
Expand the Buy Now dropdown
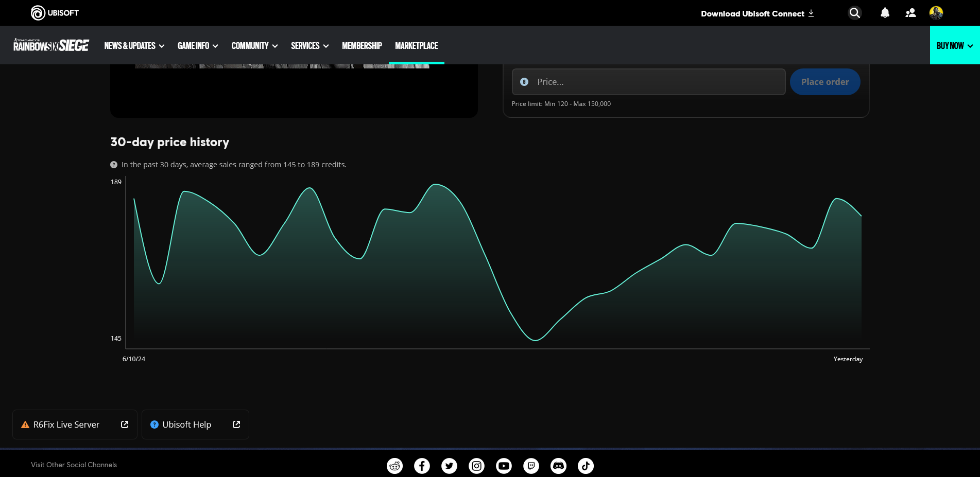(955, 45)
